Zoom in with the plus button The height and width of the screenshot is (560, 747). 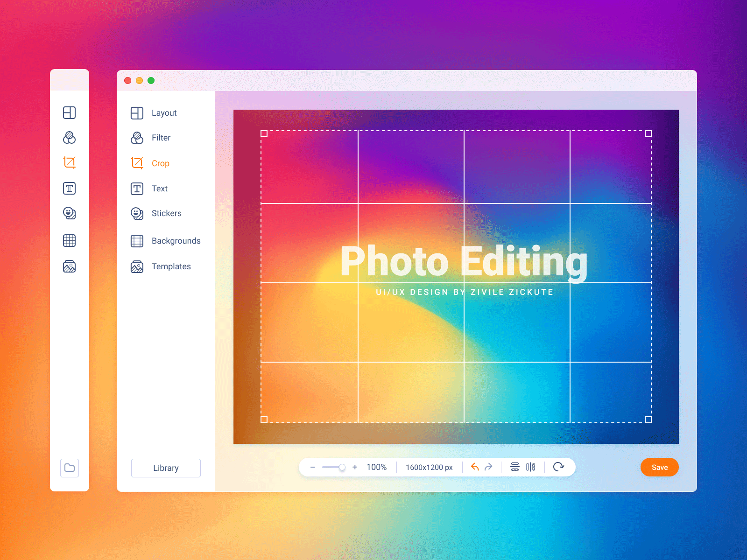(x=355, y=467)
